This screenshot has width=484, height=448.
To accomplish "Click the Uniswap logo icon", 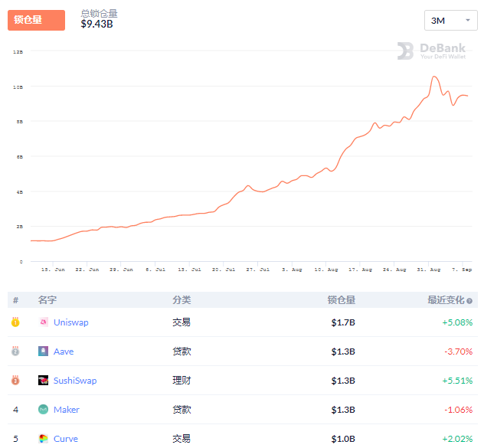I will point(43,322).
